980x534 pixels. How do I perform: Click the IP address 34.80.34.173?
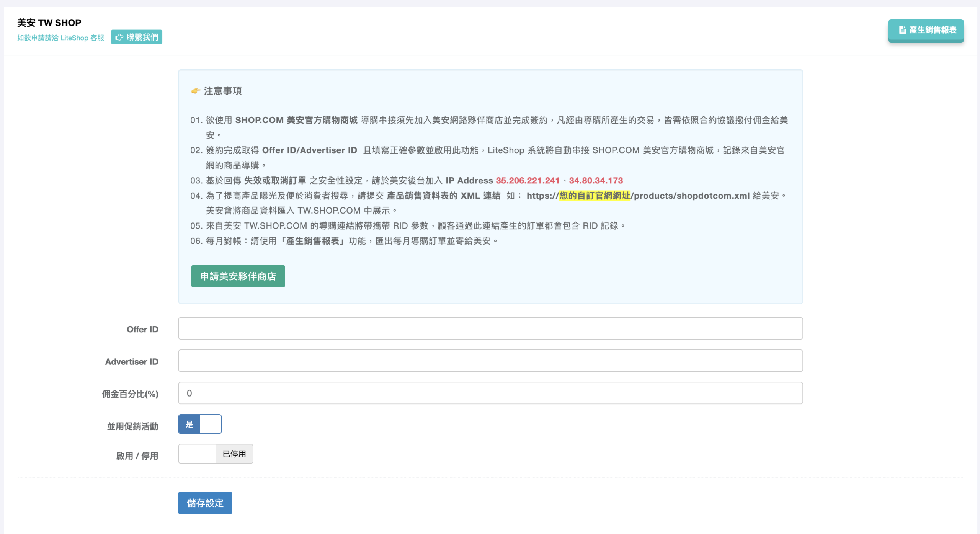tap(596, 180)
